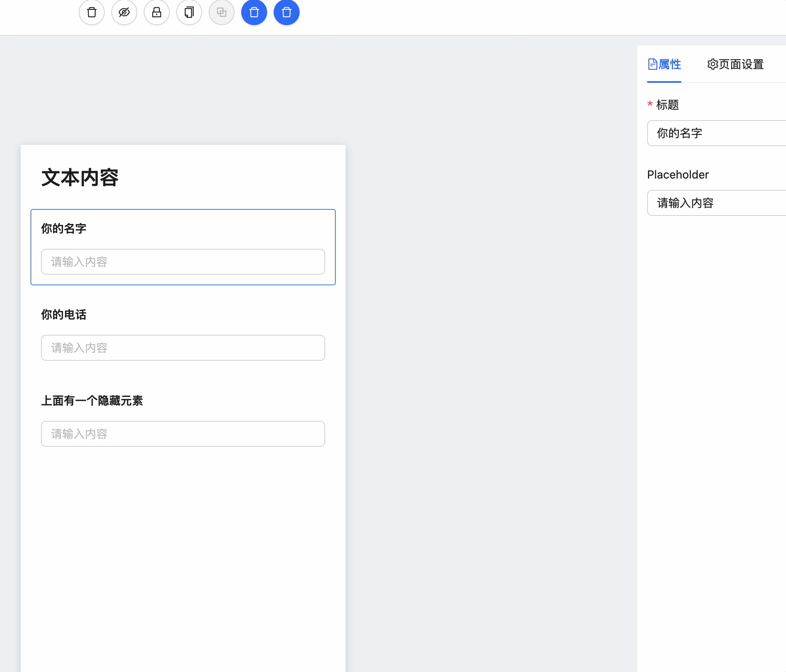The height and width of the screenshot is (672, 786).
Task: Select the 上面有一个隐藏元素 form label
Action: [92, 401]
